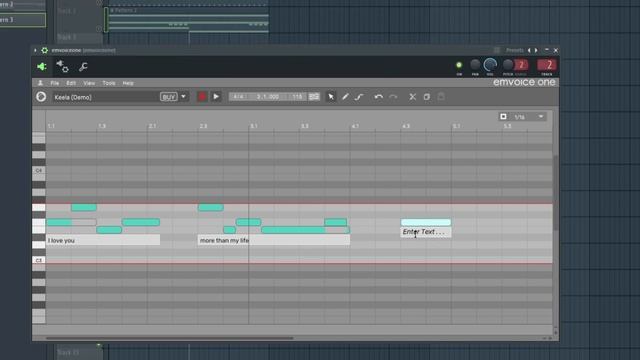Open the Help menu in emvoice
This screenshot has width=640, height=360.
[x=128, y=83]
